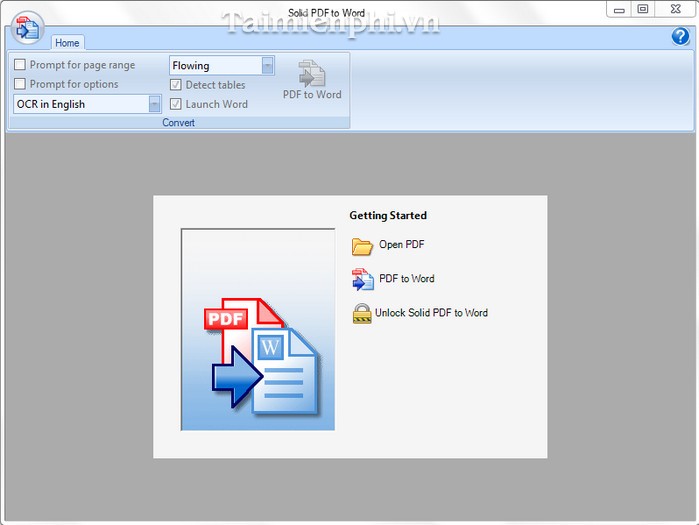
Task: Minimize the Solid PDF to Word window
Action: click(x=619, y=9)
